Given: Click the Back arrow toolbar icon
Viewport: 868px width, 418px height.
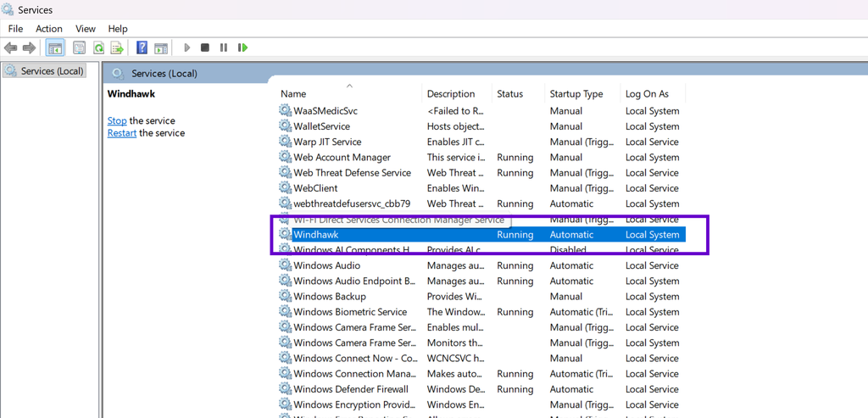Looking at the screenshot, I should click(x=10, y=47).
